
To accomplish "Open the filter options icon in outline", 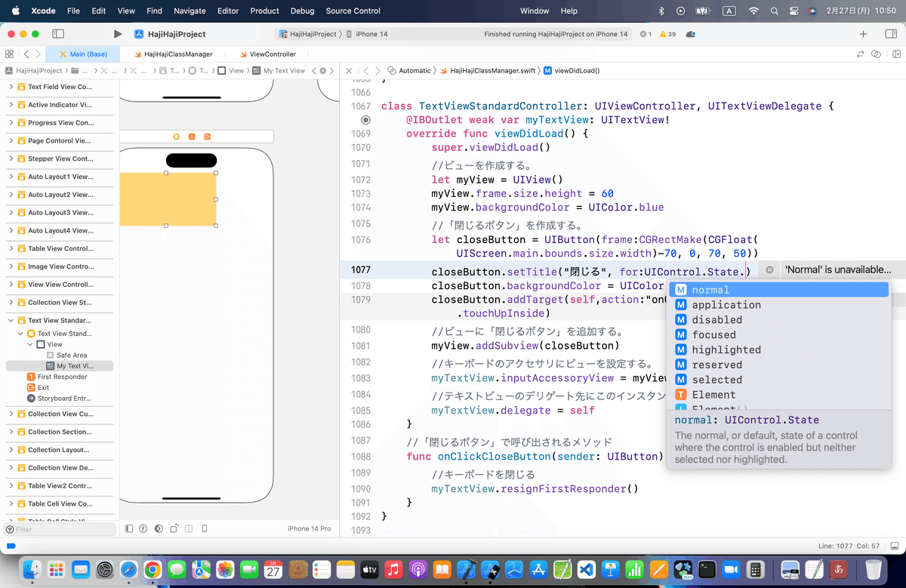I will (x=10, y=530).
